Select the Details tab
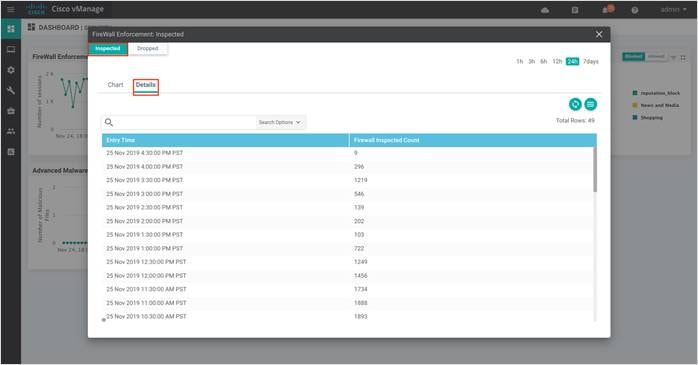 tap(146, 85)
